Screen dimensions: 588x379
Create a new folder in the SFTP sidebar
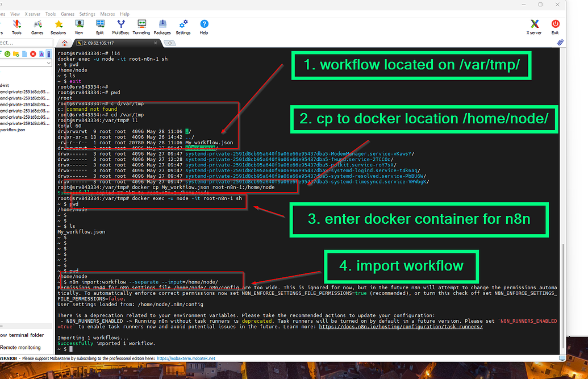pos(16,53)
